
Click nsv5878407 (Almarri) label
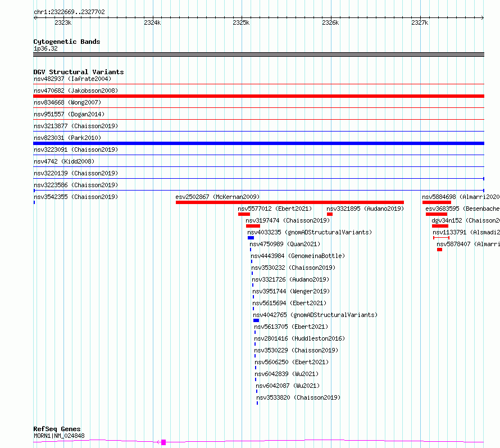(468, 244)
